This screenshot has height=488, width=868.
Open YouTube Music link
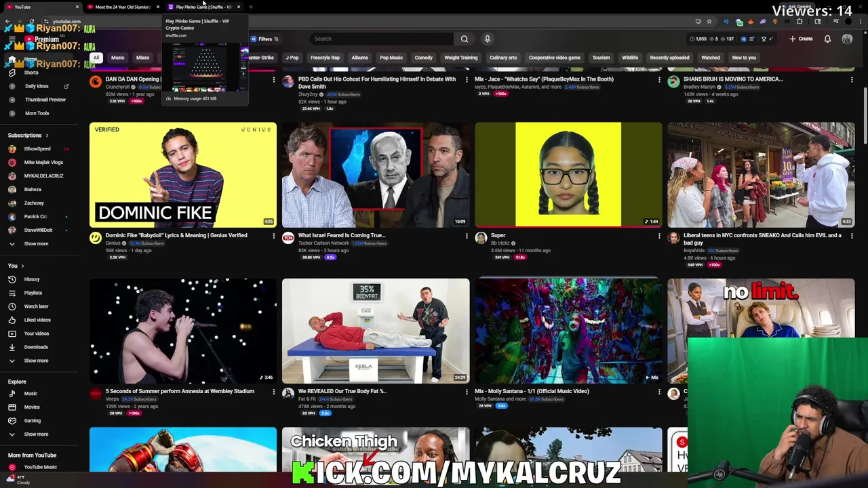tap(40, 467)
